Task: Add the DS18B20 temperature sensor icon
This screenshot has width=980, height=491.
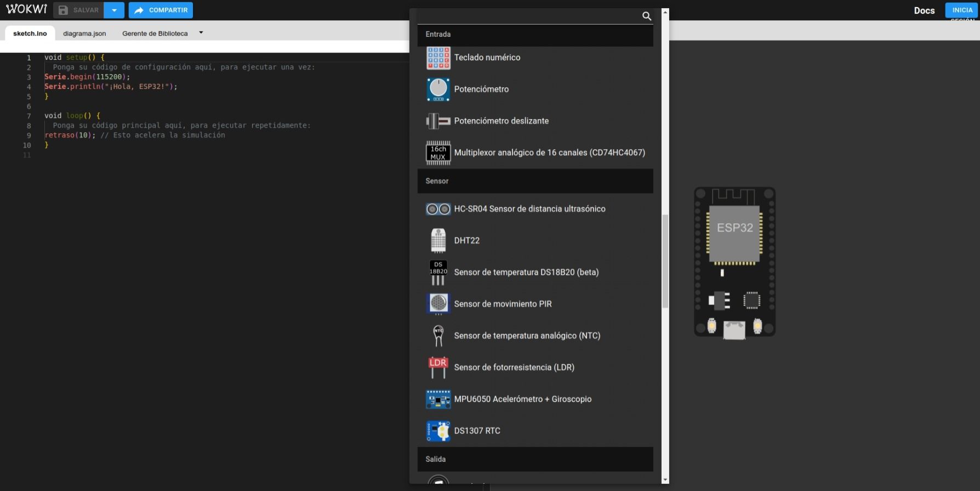Action: tap(438, 273)
